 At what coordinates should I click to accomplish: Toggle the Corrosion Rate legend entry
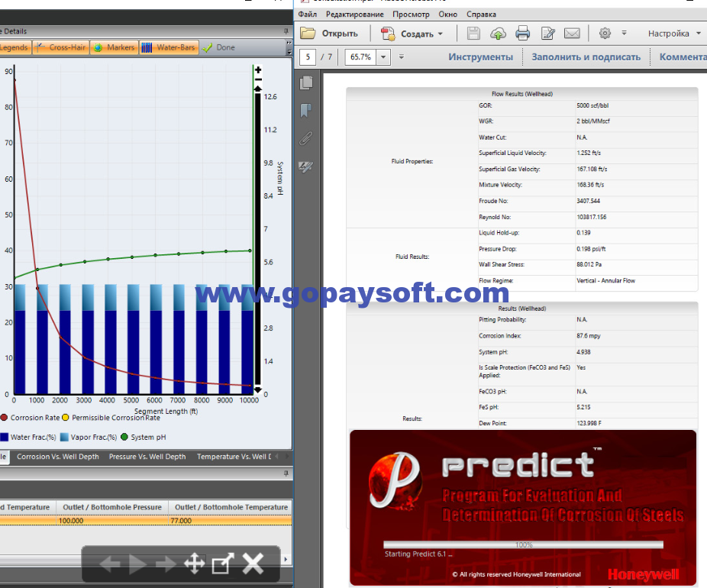(x=31, y=418)
